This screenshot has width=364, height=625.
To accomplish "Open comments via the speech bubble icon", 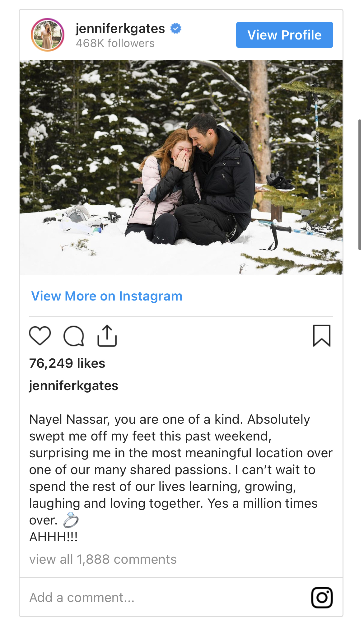I will (74, 336).
